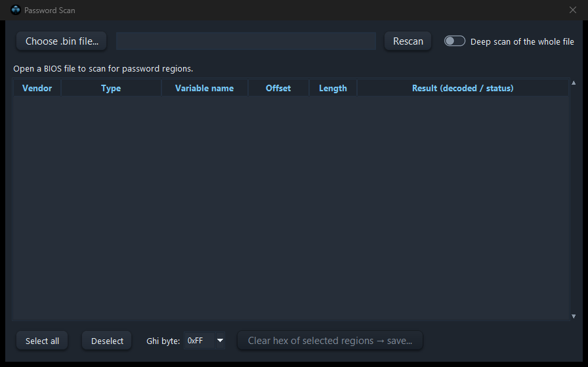This screenshot has width=588, height=367.
Task: Click the 0xFF fill byte field
Action: [199, 341]
